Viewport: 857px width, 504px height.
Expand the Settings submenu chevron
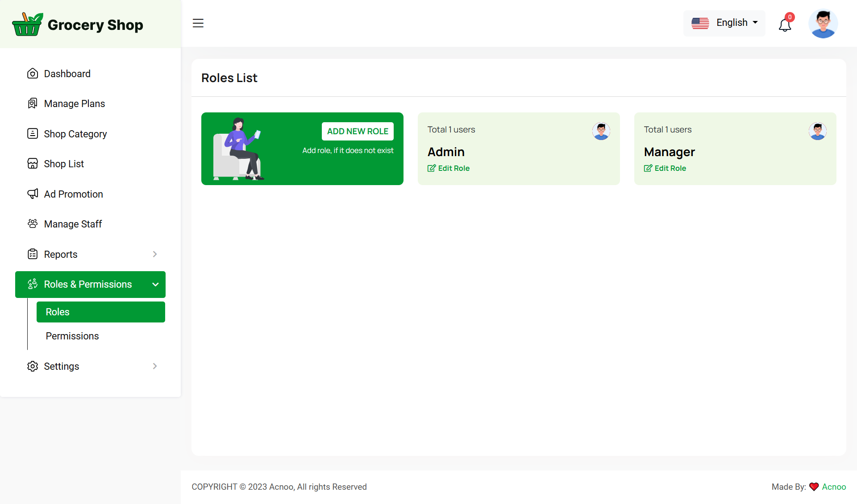point(155,366)
